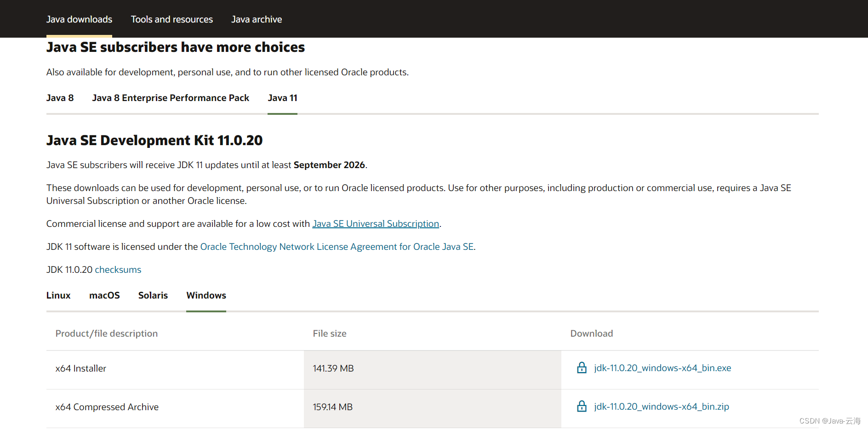Select the Java 11 tab
Viewport: 868px width, 429px height.
[x=282, y=98]
